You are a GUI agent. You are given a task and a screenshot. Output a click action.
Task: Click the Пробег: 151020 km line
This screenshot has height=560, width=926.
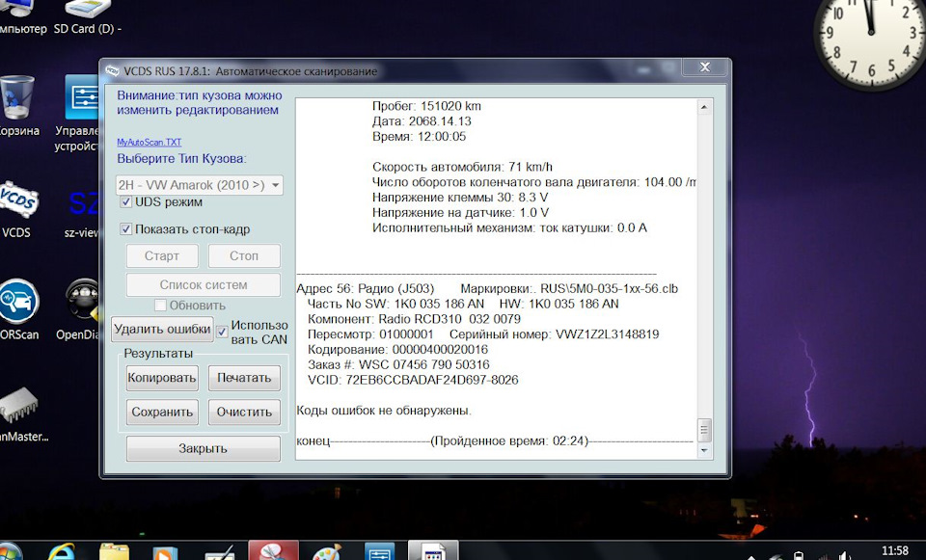(426, 106)
